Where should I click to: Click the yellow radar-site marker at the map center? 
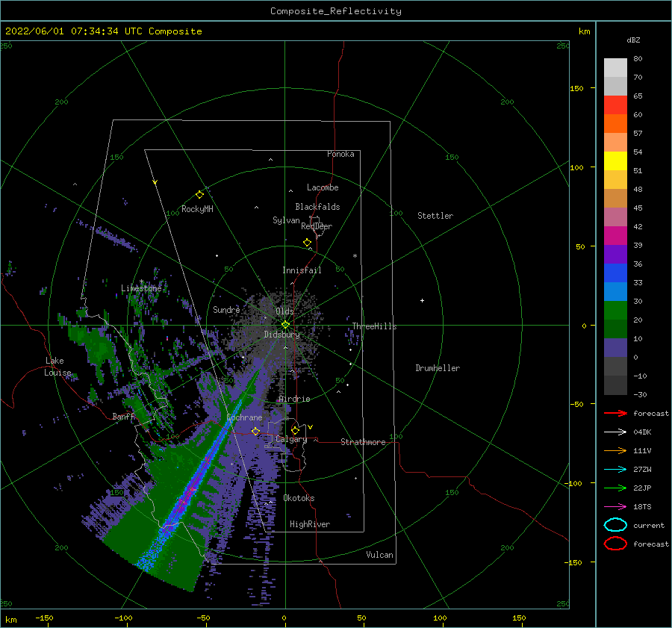[x=285, y=325]
